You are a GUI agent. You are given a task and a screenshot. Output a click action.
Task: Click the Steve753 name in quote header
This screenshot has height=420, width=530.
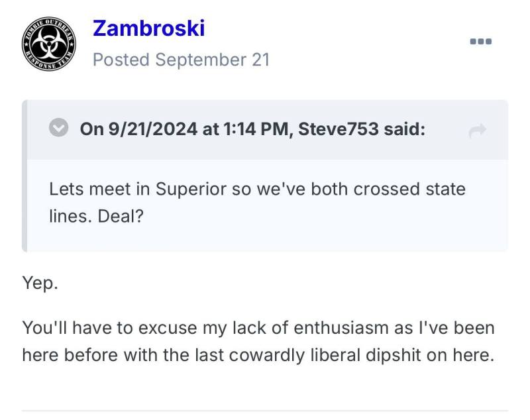pos(339,129)
